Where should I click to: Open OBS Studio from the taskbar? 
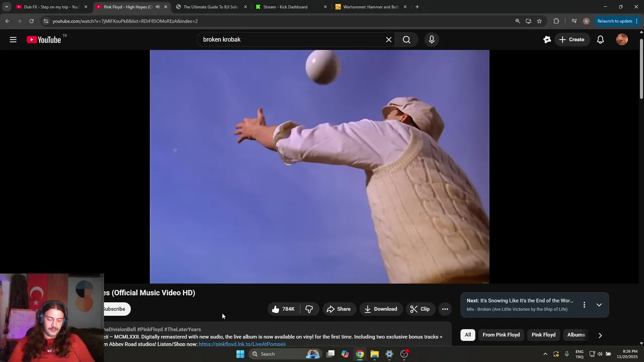404,354
